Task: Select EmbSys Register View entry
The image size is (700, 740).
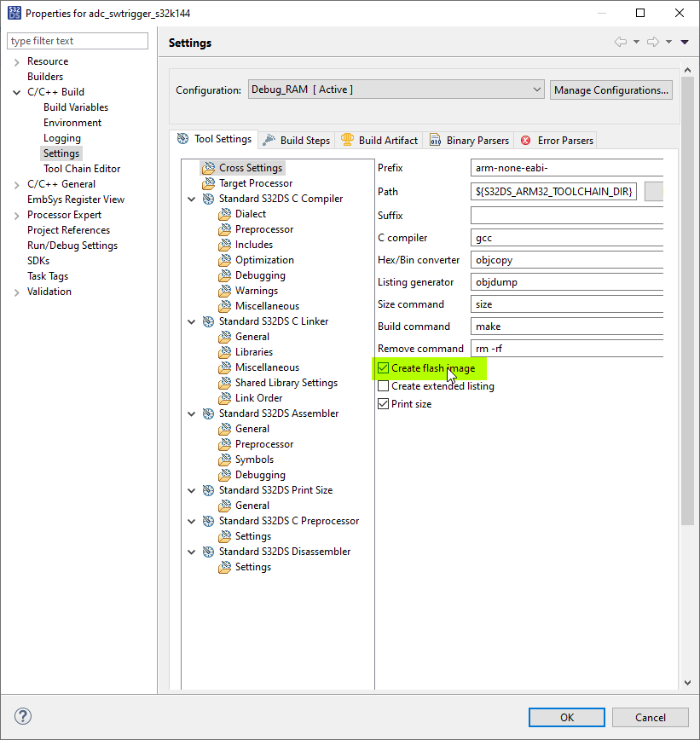Action: click(76, 199)
